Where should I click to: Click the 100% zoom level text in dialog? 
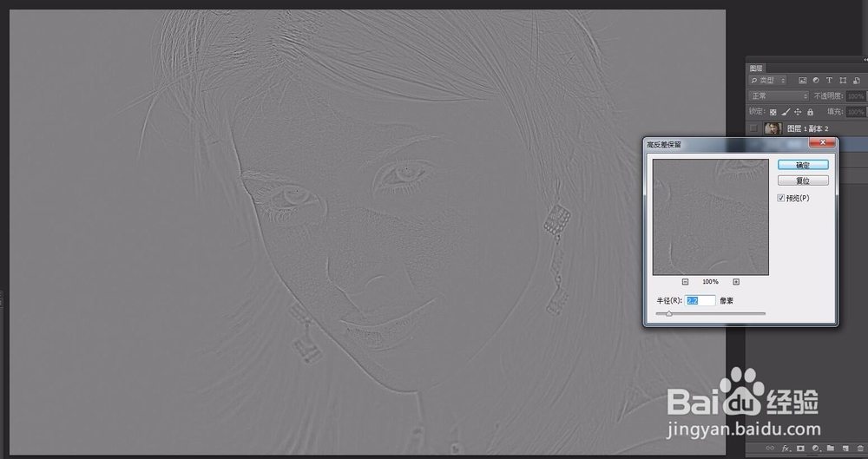point(710,282)
